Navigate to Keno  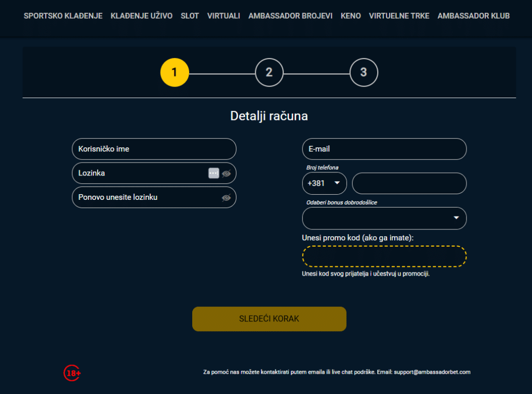pos(351,16)
